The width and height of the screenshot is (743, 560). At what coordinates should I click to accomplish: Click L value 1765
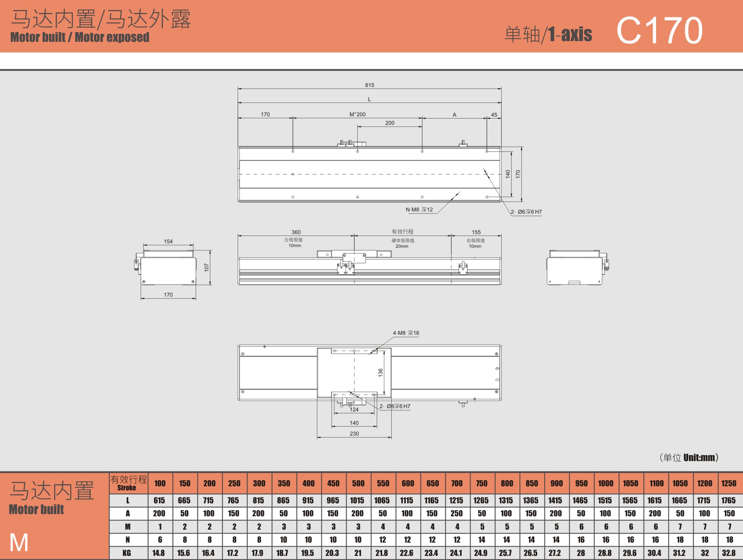(x=729, y=500)
